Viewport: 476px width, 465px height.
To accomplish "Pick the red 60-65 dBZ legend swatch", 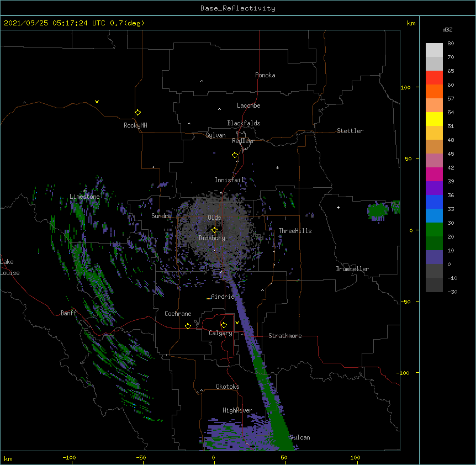I will (x=434, y=78).
